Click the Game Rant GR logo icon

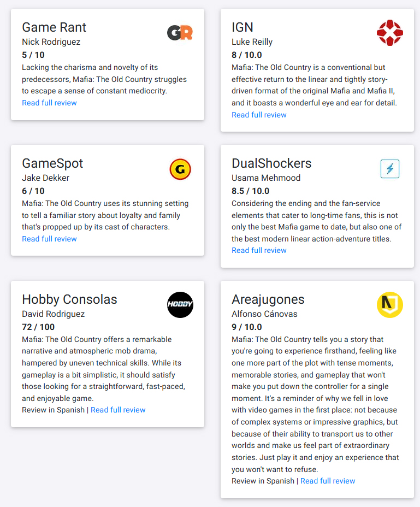click(180, 33)
